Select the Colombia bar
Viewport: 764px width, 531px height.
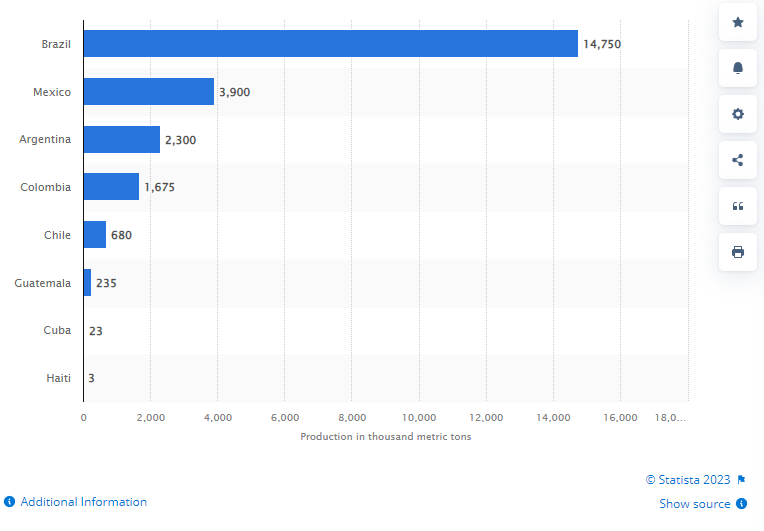[111, 187]
